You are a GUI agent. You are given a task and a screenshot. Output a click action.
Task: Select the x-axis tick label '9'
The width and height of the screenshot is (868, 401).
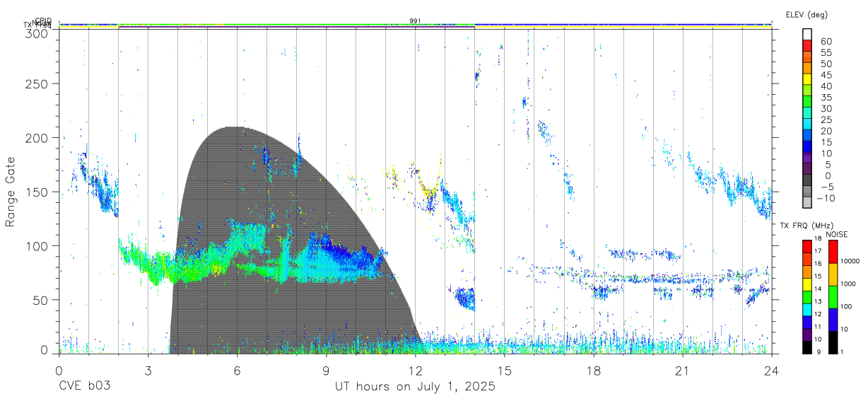click(326, 371)
